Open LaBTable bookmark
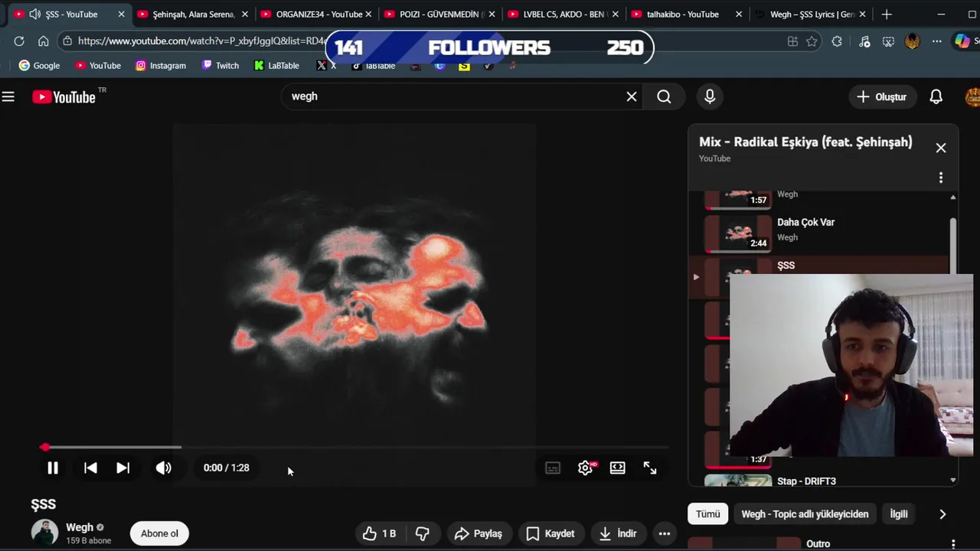 coord(276,66)
